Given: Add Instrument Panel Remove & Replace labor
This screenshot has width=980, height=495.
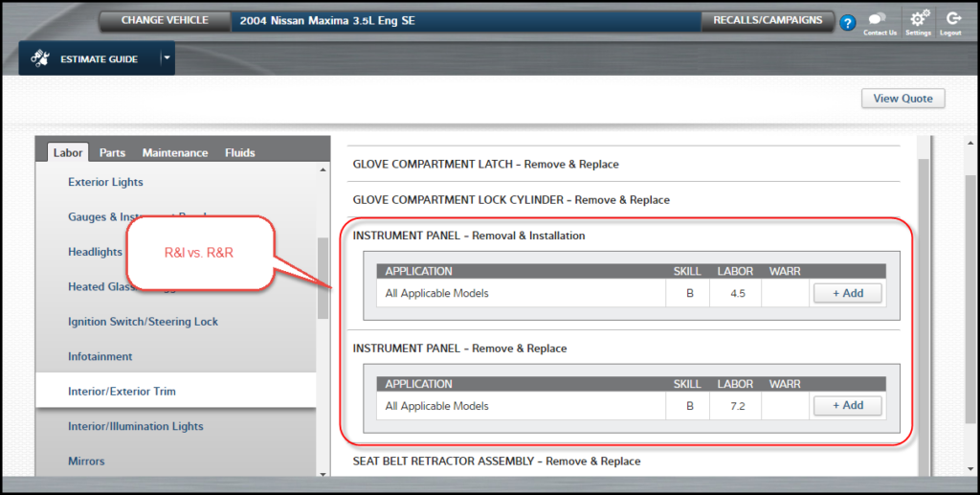Looking at the screenshot, I should pyautogui.click(x=847, y=406).
